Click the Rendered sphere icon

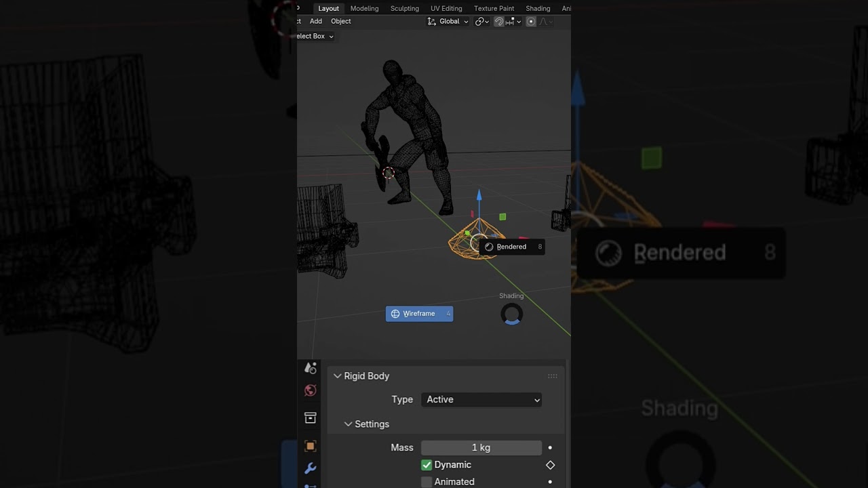489,247
